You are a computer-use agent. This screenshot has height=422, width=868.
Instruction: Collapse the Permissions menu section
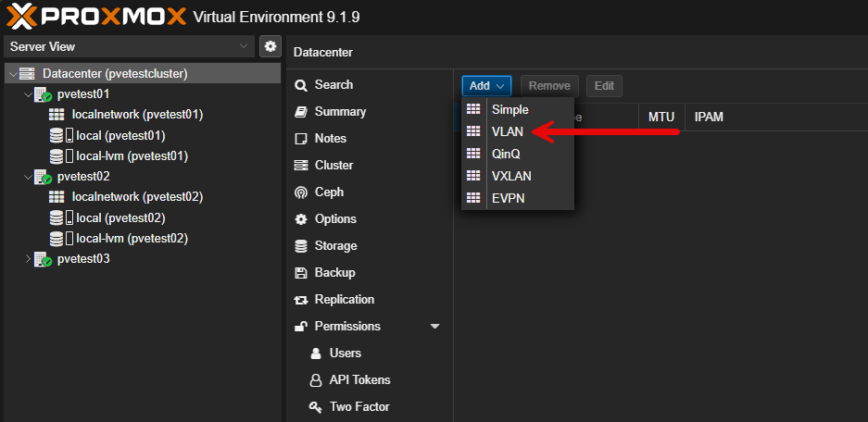pos(434,327)
